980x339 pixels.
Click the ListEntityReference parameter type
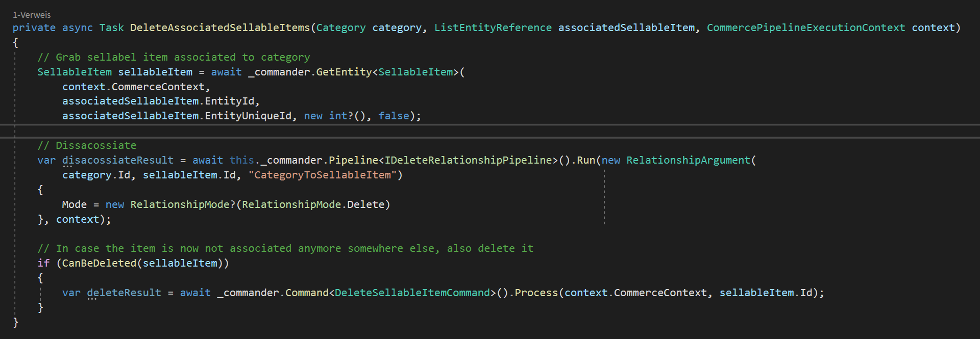click(x=493, y=28)
